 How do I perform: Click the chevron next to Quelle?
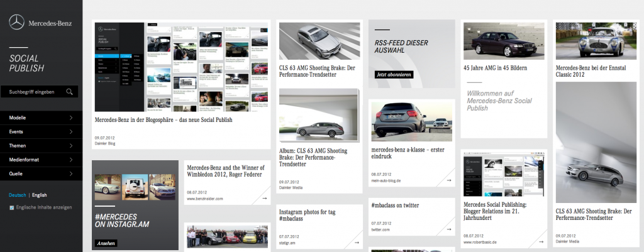pyautogui.click(x=71, y=173)
